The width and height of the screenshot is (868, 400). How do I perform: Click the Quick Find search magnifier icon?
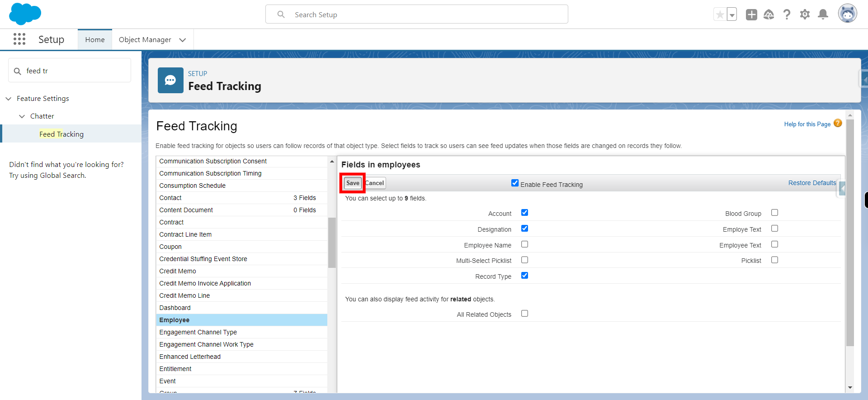[x=18, y=71]
